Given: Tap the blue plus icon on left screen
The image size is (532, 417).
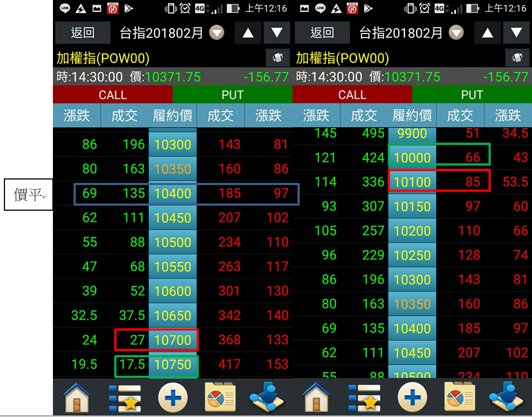Looking at the screenshot, I should tap(173, 397).
